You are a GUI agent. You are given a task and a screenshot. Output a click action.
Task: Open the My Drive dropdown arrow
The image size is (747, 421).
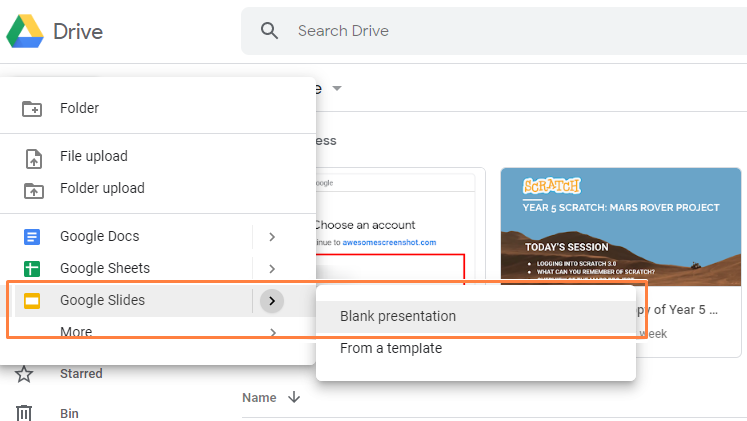[x=337, y=88]
